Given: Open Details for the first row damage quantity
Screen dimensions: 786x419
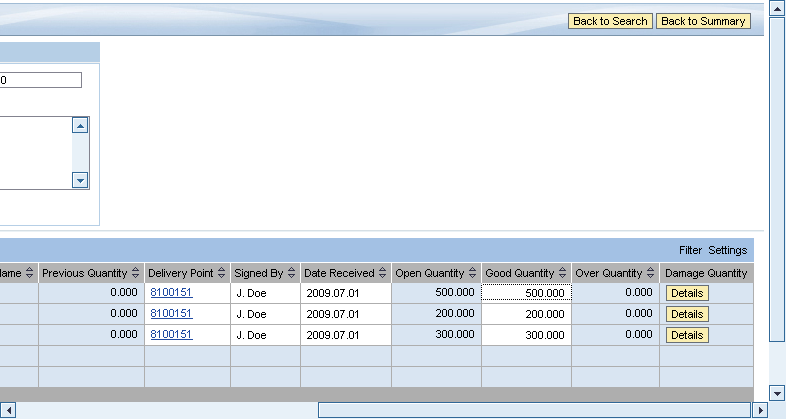Looking at the screenshot, I should pyautogui.click(x=687, y=293).
